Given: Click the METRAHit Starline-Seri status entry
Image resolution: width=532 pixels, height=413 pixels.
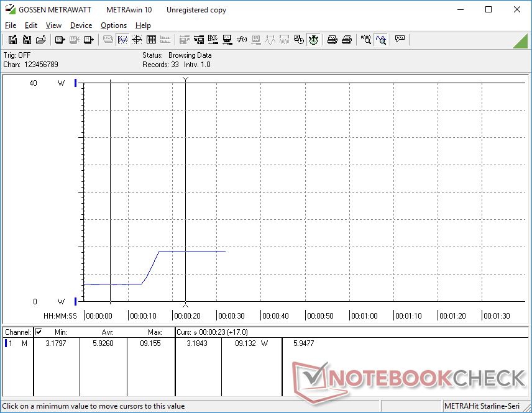Looking at the screenshot, I should click(x=482, y=406).
